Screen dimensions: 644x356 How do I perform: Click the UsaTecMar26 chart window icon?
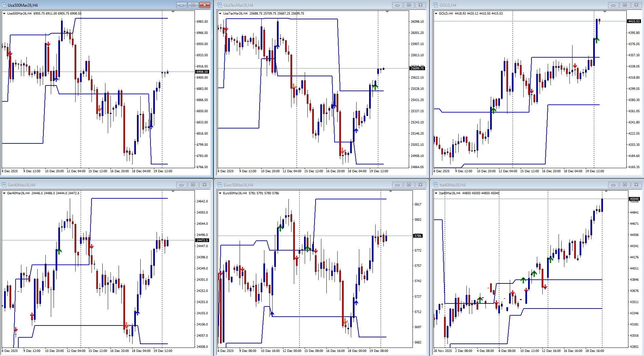point(220,5)
